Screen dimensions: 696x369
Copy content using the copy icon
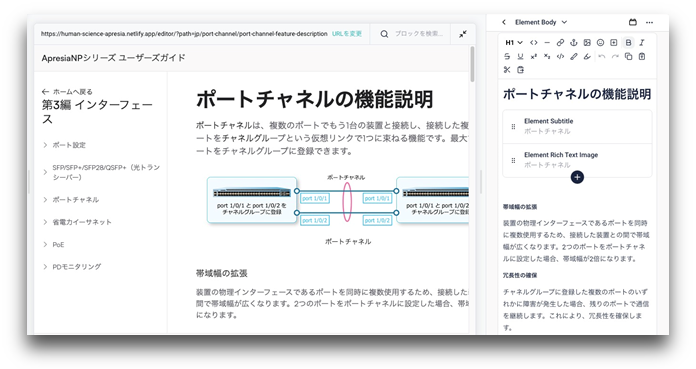[x=628, y=56]
